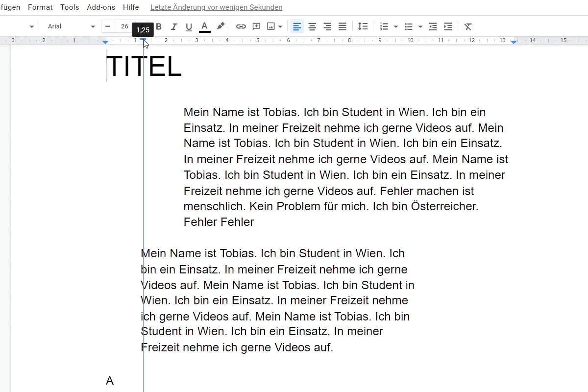Decrease the indent

[x=433, y=26]
